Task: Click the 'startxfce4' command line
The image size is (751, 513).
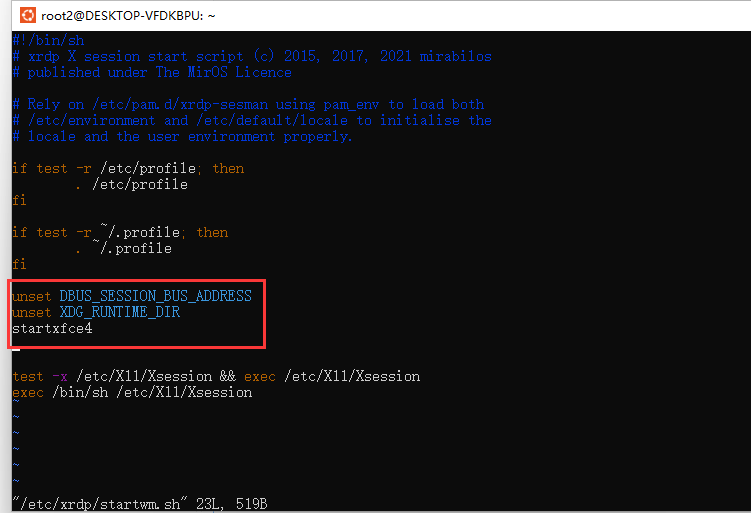Action: [x=52, y=329]
